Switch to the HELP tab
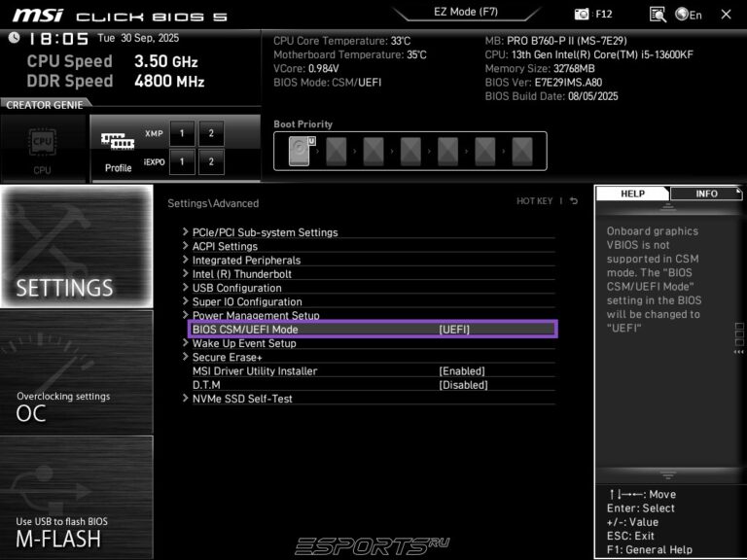 tap(632, 193)
